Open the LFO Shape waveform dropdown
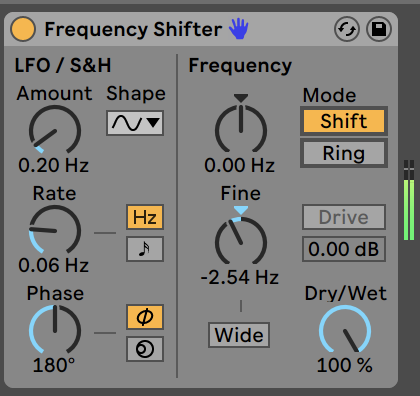Image resolution: width=420 pixels, height=396 pixels. click(135, 123)
